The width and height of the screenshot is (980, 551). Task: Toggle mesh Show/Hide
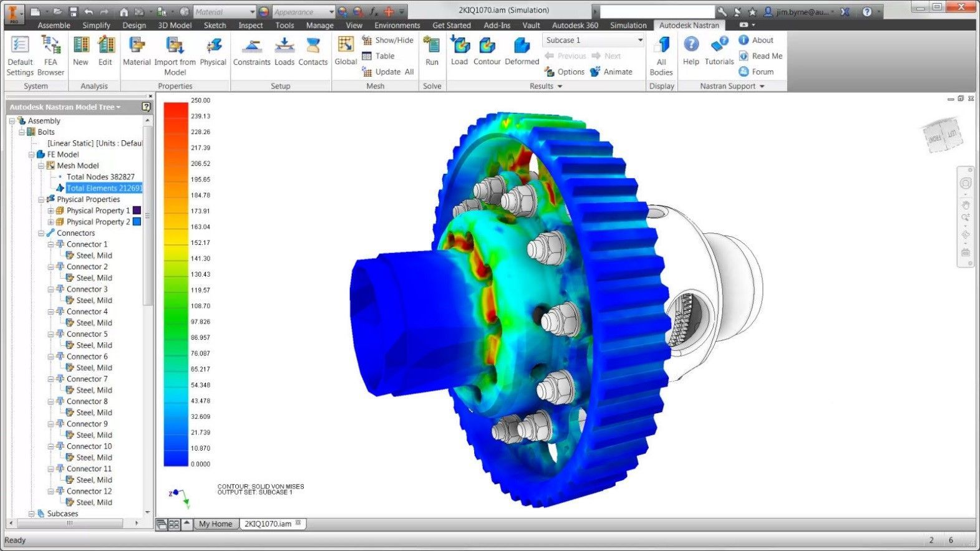coord(387,40)
